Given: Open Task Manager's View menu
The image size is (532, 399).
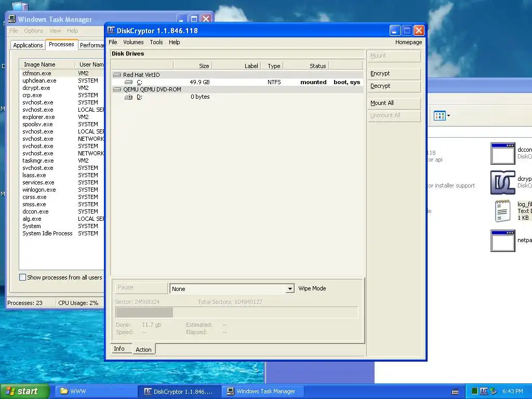Looking at the screenshot, I should pyautogui.click(x=55, y=31).
